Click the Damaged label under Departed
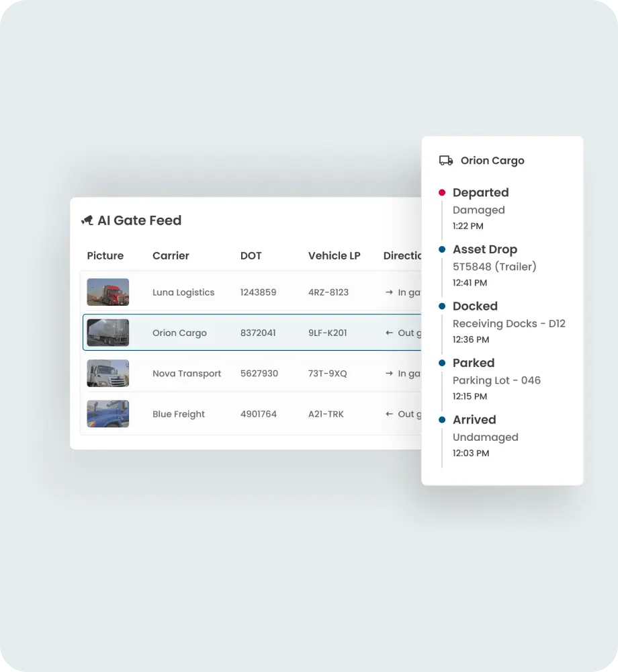Viewport: 618px width, 672px height. 478,210
